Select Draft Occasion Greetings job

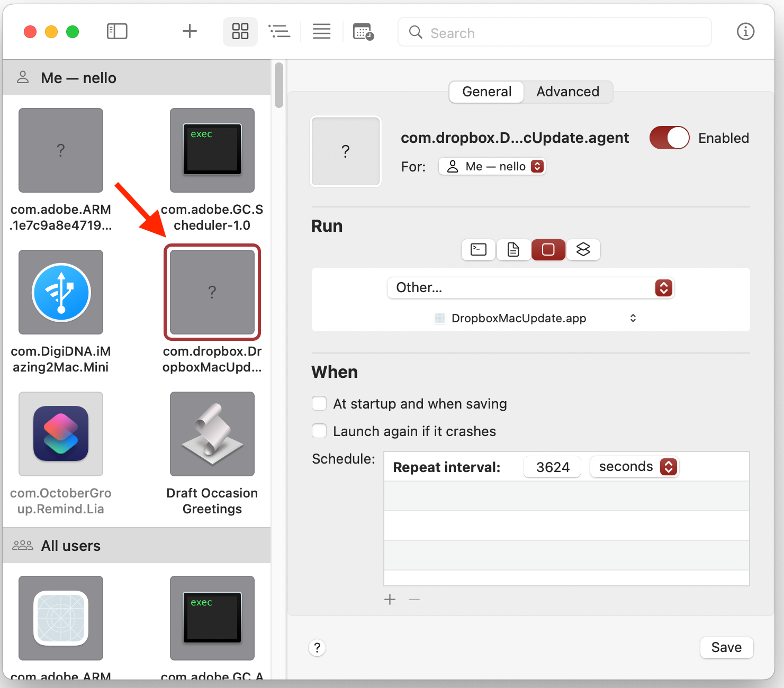coord(212,434)
